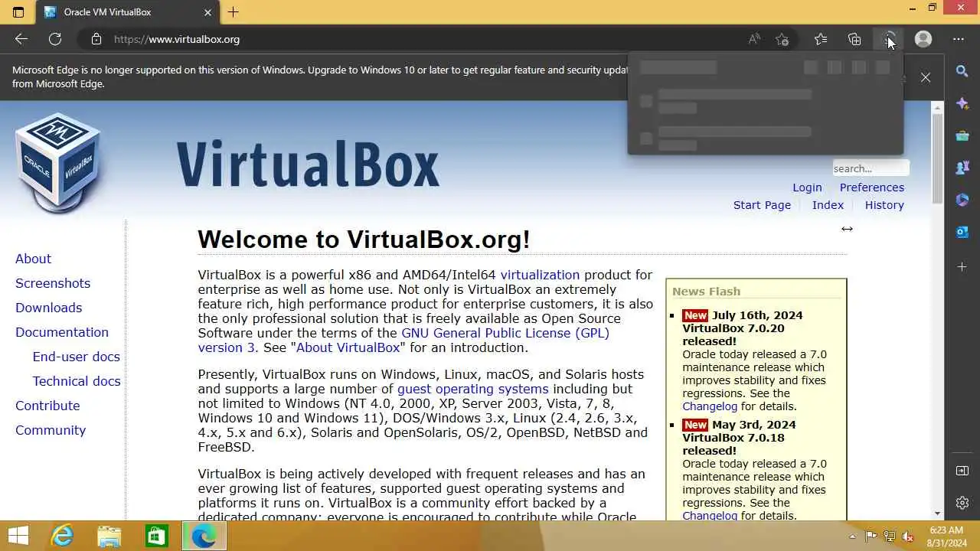Open the Preferences link

coord(872,187)
